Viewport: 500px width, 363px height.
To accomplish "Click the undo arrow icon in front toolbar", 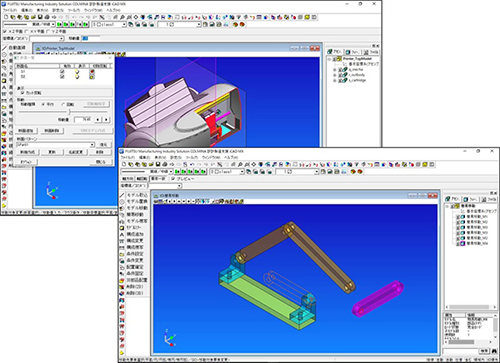I will coord(192,164).
